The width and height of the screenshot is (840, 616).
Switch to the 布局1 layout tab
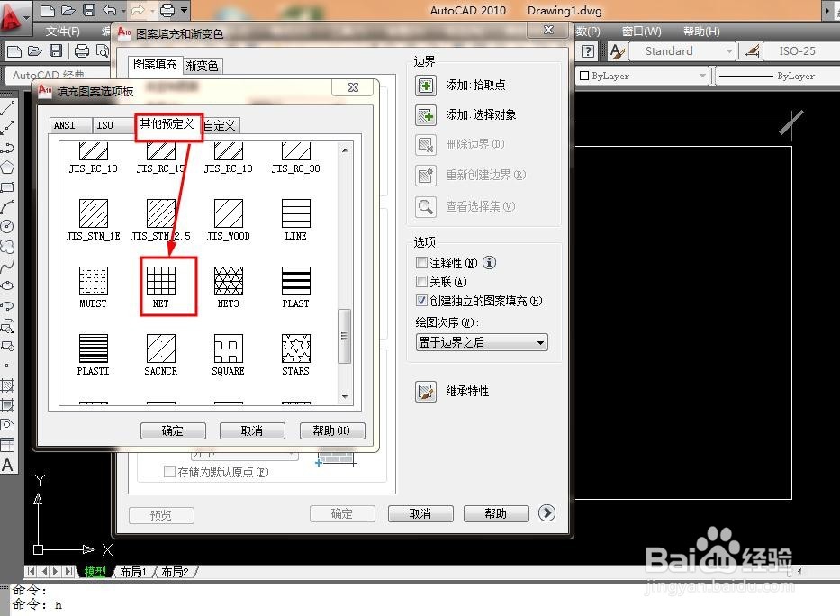pyautogui.click(x=133, y=572)
